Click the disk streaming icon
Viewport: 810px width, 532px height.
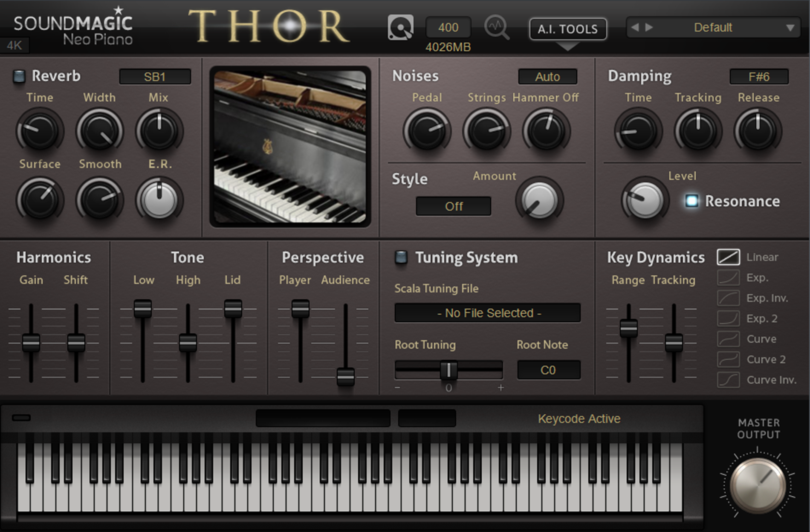coord(400,27)
